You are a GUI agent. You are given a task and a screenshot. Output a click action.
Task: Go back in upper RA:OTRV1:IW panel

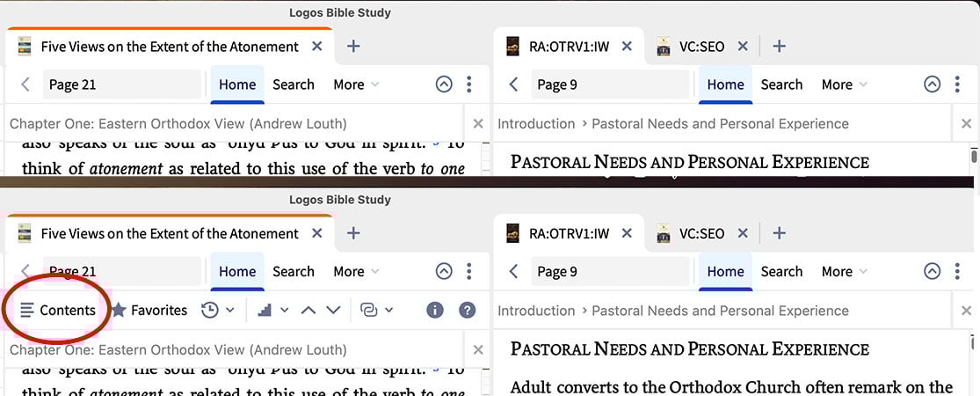click(x=514, y=84)
